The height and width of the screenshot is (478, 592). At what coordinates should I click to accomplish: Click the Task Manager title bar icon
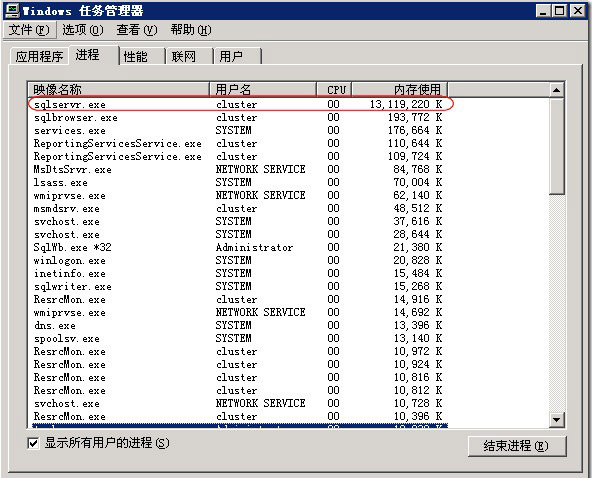pos(12,10)
